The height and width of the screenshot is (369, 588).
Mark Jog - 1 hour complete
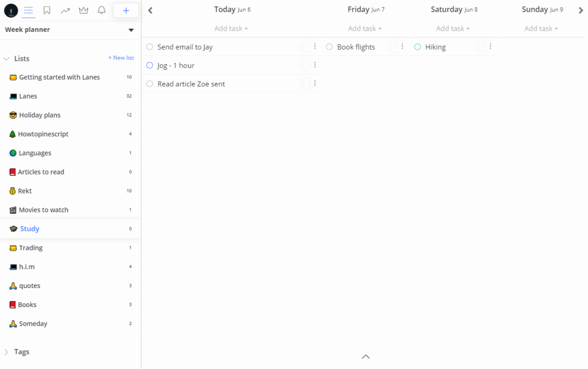pos(149,66)
